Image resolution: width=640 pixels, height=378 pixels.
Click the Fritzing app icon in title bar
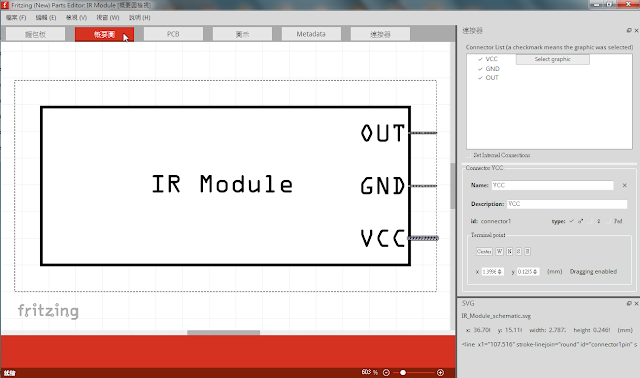point(5,5)
